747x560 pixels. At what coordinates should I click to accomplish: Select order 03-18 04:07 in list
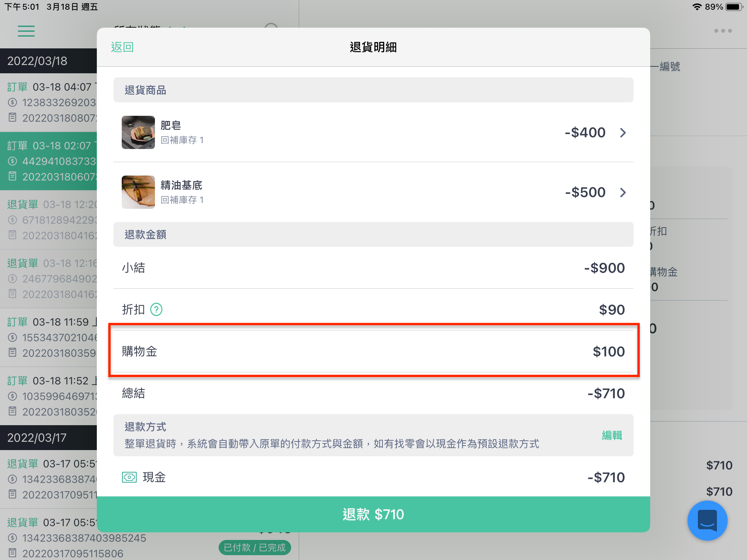coord(48,103)
